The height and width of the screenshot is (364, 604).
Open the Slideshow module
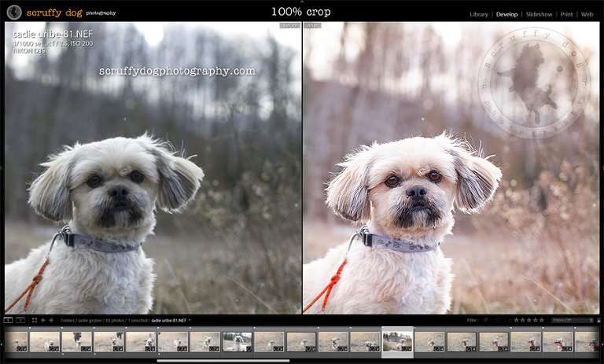pyautogui.click(x=539, y=14)
